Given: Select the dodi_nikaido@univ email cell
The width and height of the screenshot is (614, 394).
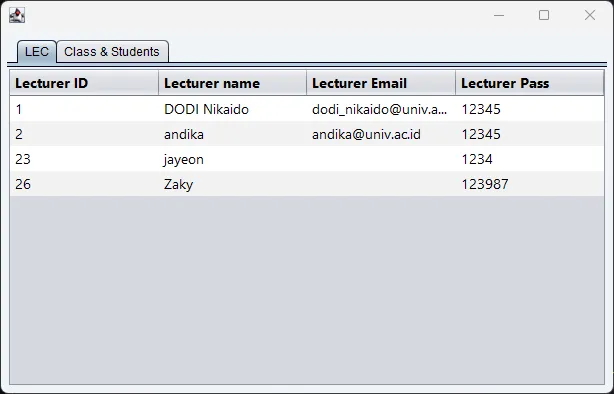Looking at the screenshot, I should point(381,109).
